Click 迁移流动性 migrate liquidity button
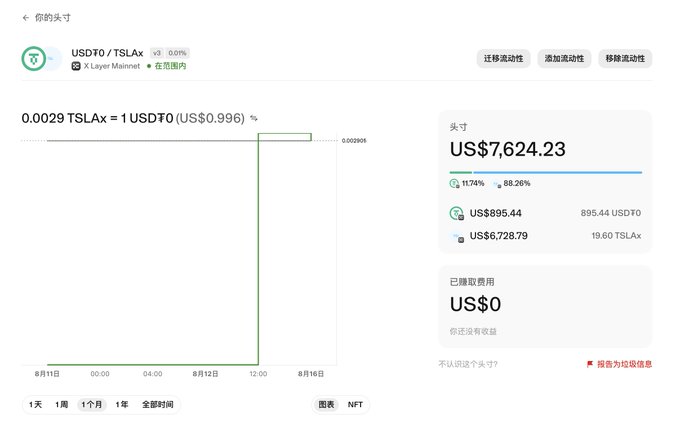Image resolution: width=680 pixels, height=432 pixels. point(503,59)
